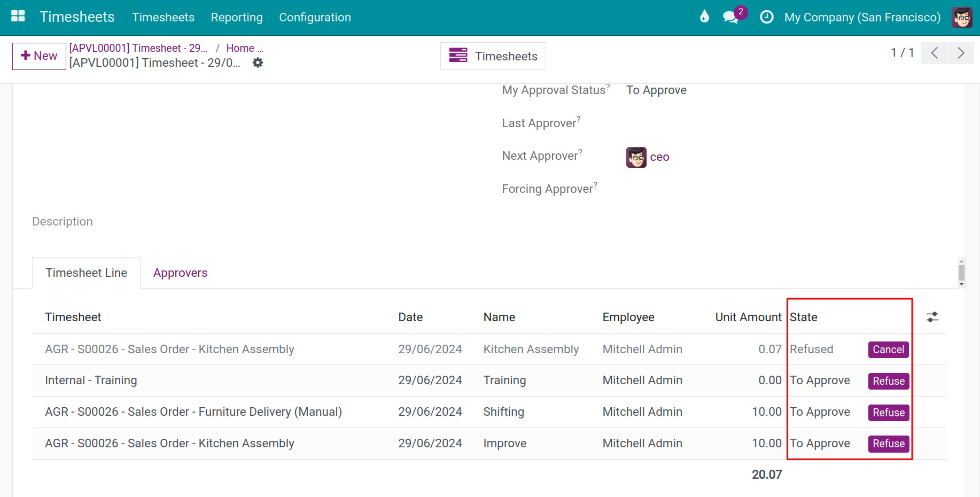The width and height of the screenshot is (980, 497).
Task: Click the Refused state cell
Action: (811, 350)
